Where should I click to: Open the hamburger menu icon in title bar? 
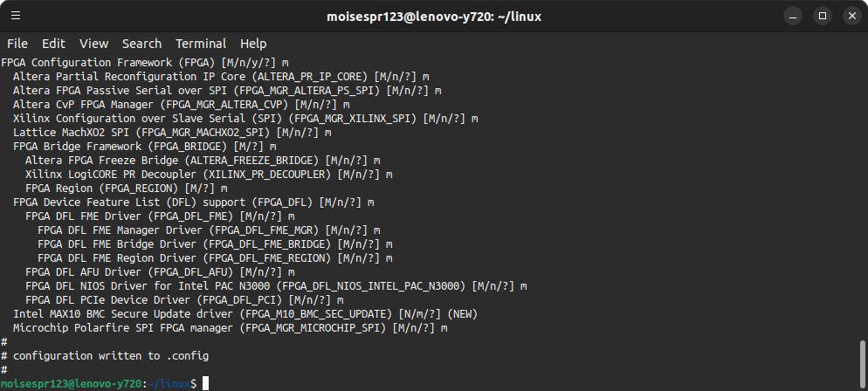(16, 16)
